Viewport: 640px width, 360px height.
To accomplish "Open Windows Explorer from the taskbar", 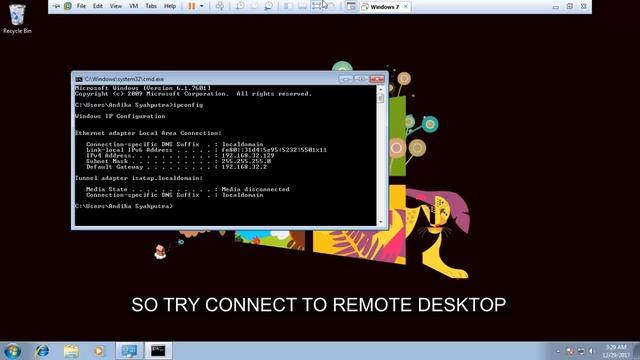I will pos(71,351).
